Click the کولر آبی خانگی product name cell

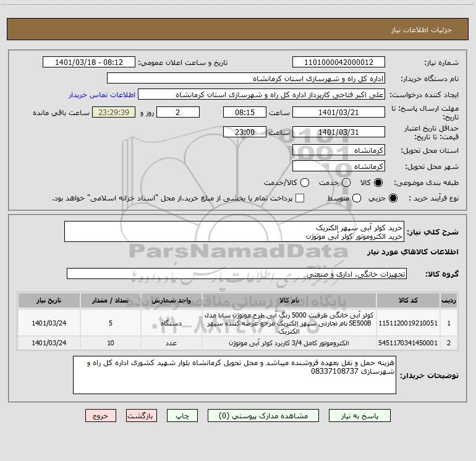[289, 323]
